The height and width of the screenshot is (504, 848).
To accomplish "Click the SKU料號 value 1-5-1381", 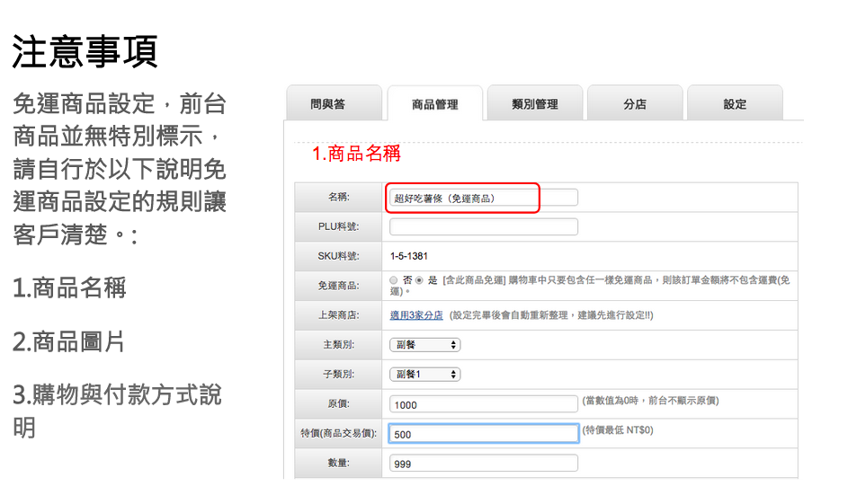I will (409, 256).
